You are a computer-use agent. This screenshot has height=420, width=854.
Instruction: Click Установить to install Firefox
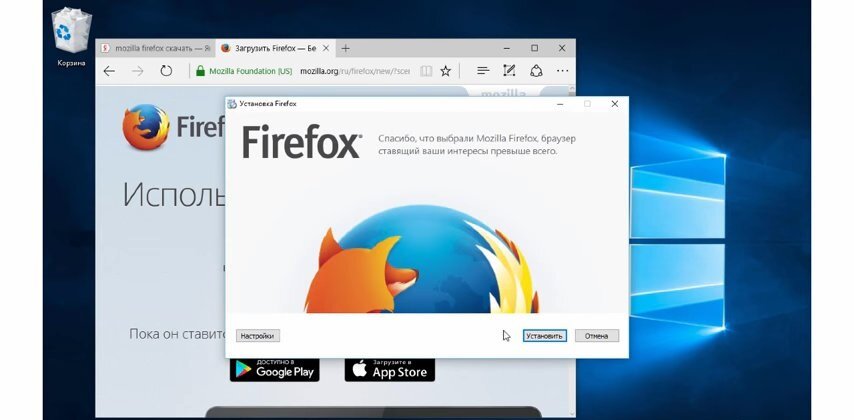coord(544,336)
